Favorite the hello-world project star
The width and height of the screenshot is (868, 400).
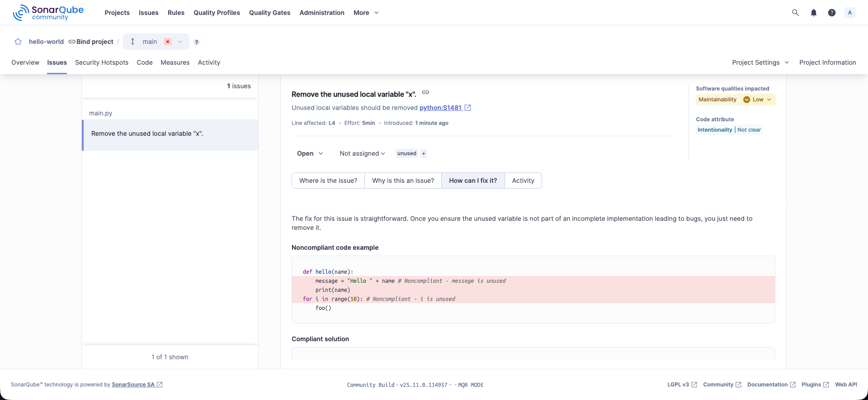pos(18,42)
